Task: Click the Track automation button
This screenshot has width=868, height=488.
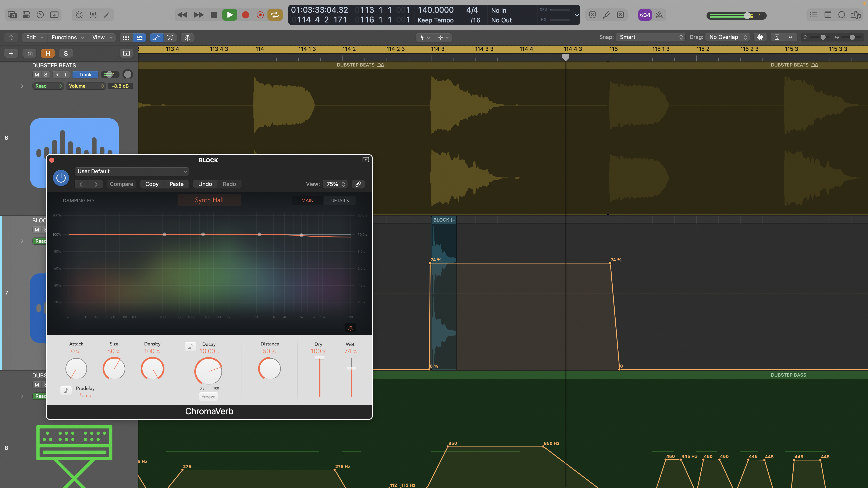Action: pyautogui.click(x=85, y=74)
